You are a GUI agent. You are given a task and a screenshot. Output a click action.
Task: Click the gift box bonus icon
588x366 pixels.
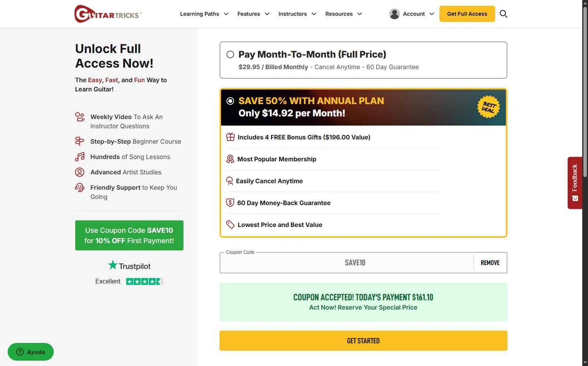tap(230, 137)
